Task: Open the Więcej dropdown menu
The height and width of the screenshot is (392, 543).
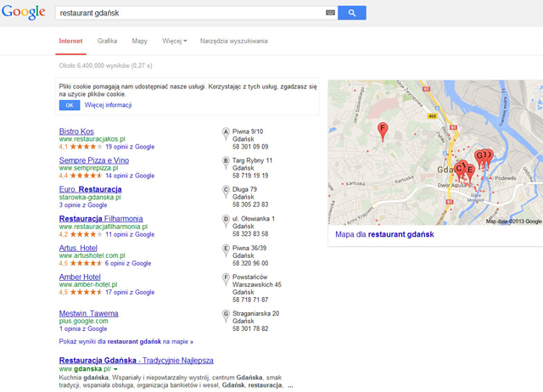Action: pos(175,41)
